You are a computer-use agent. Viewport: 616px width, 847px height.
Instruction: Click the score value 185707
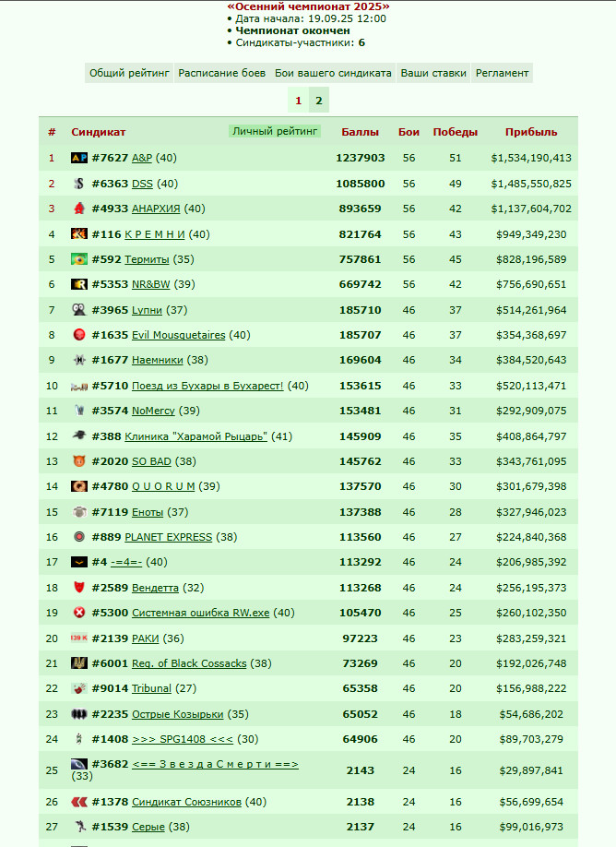coord(360,335)
